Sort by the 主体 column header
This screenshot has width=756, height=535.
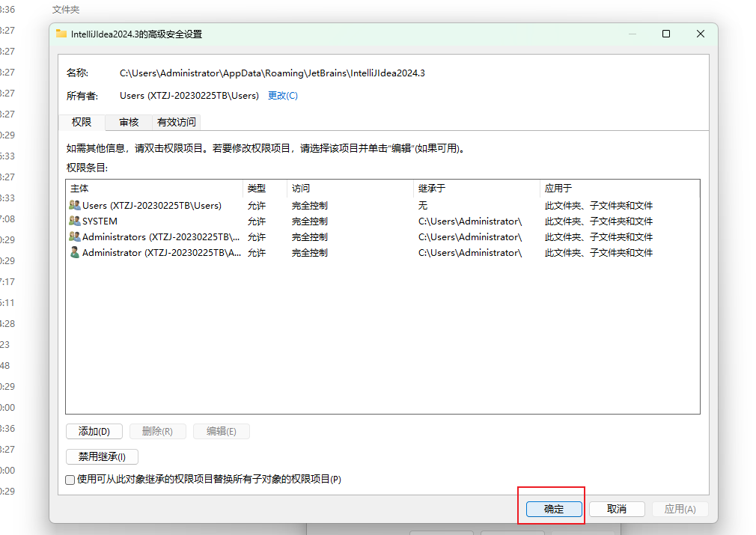point(154,189)
